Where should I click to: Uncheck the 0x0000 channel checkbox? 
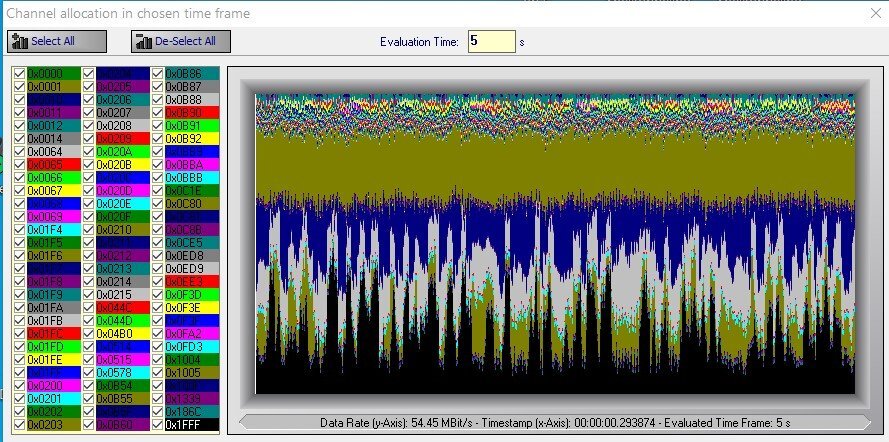20,74
